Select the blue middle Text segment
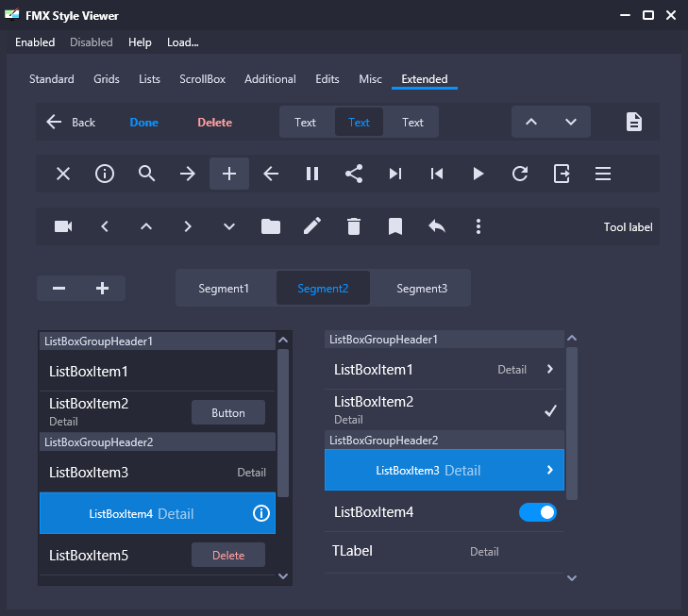Image resolution: width=688 pixels, height=616 pixels. click(359, 123)
